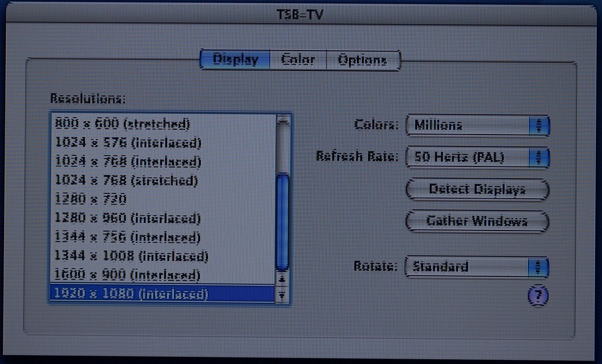Select 1024 x 768 (interlaced) resolution

point(163,161)
